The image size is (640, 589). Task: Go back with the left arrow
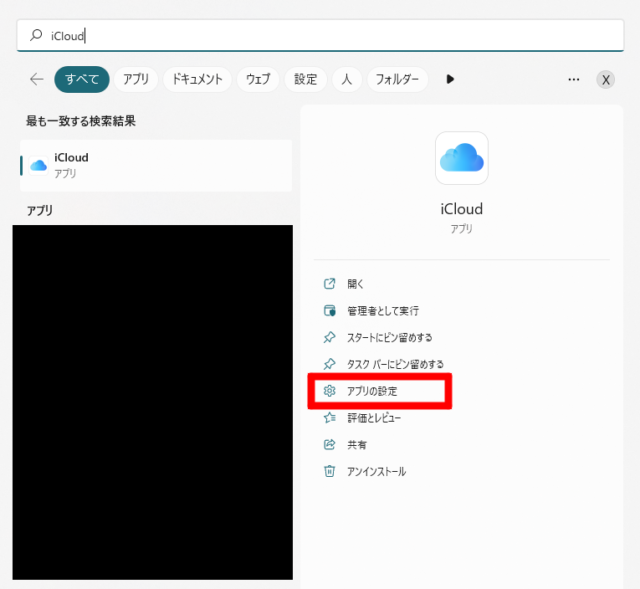coord(37,79)
